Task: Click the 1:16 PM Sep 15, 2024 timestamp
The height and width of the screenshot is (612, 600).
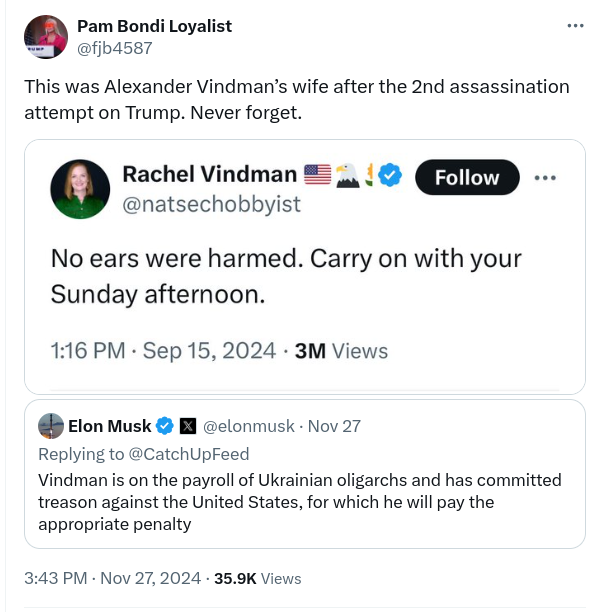Action: (x=163, y=350)
